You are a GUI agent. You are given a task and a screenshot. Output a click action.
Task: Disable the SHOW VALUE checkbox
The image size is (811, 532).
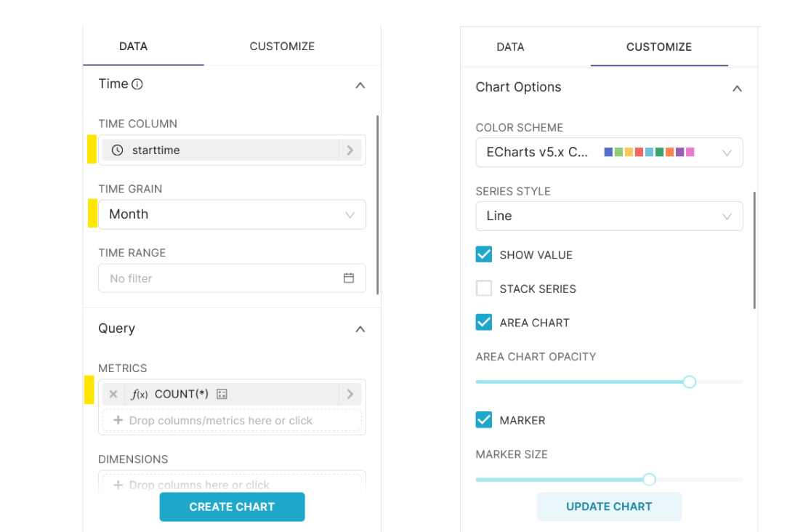[484, 254]
